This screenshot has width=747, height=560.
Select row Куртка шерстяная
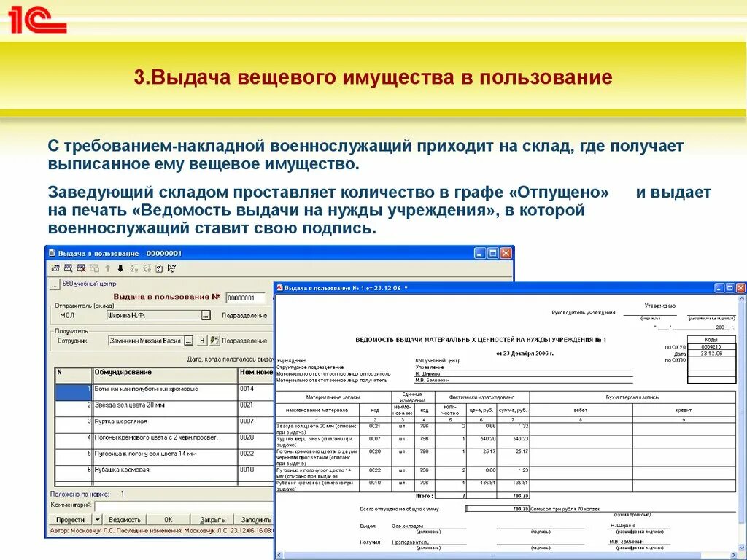point(164,424)
